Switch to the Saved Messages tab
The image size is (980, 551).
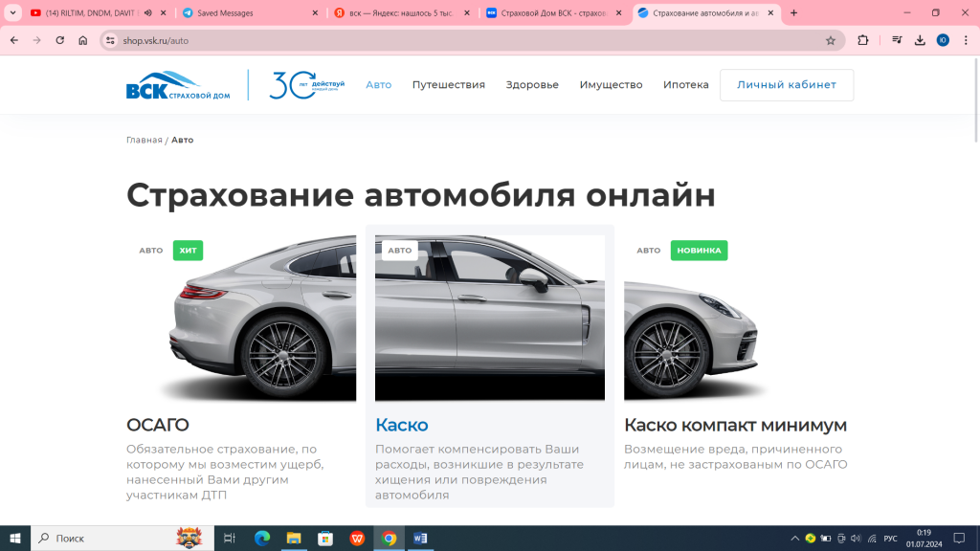(x=250, y=12)
